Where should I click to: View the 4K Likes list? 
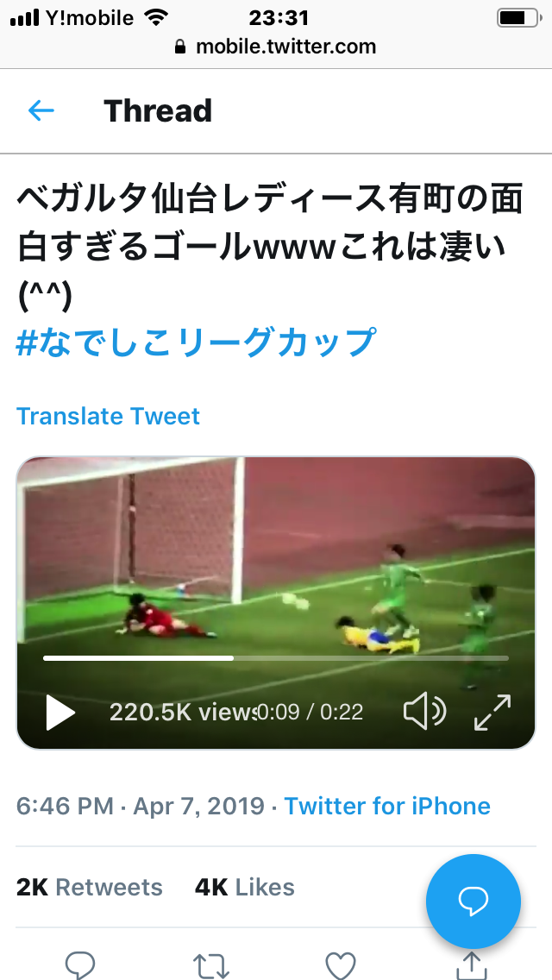click(x=244, y=887)
